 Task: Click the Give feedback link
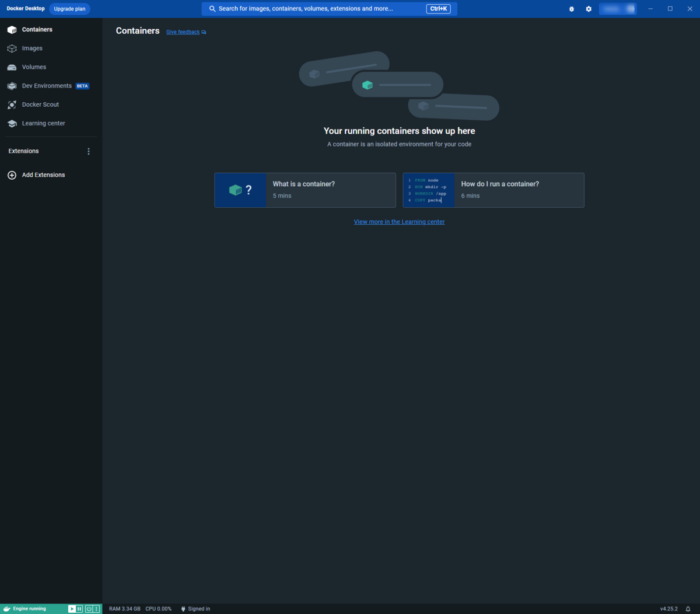[183, 32]
